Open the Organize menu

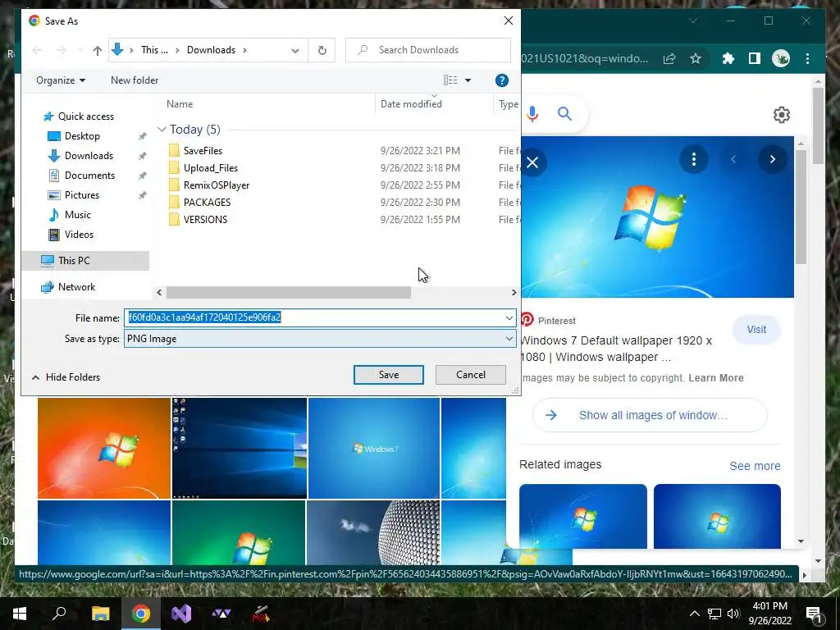pos(61,80)
